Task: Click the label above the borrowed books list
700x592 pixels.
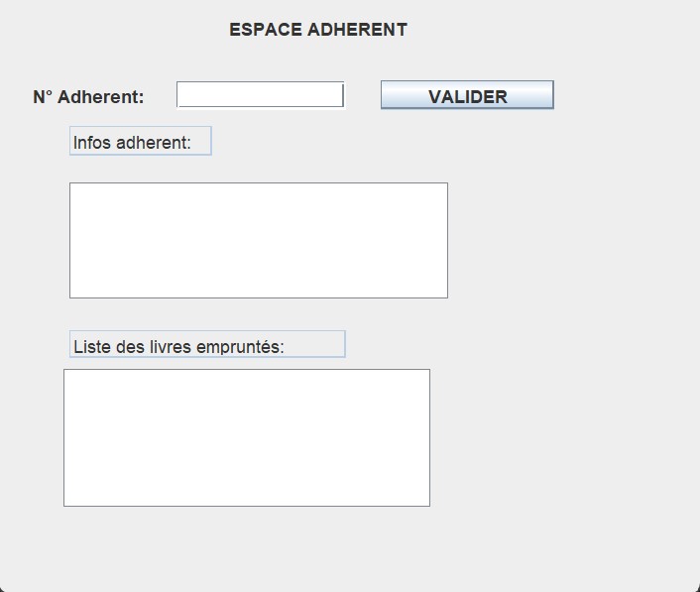Action: point(207,345)
